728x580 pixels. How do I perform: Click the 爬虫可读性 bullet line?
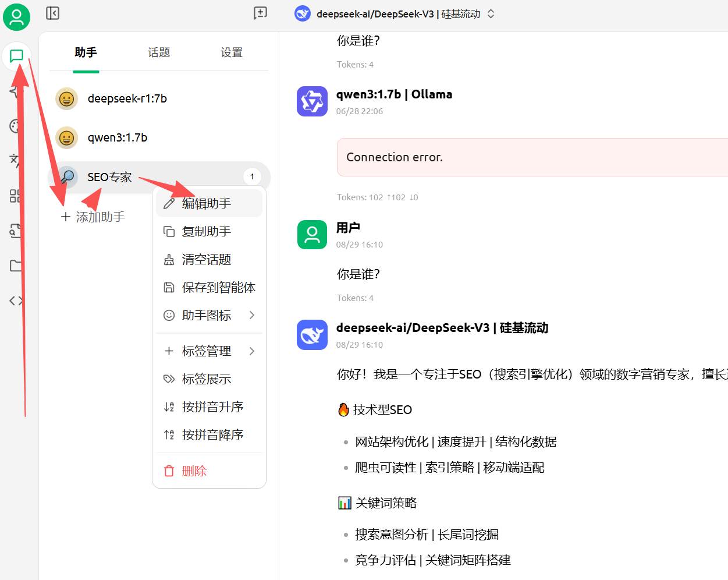[450, 468]
